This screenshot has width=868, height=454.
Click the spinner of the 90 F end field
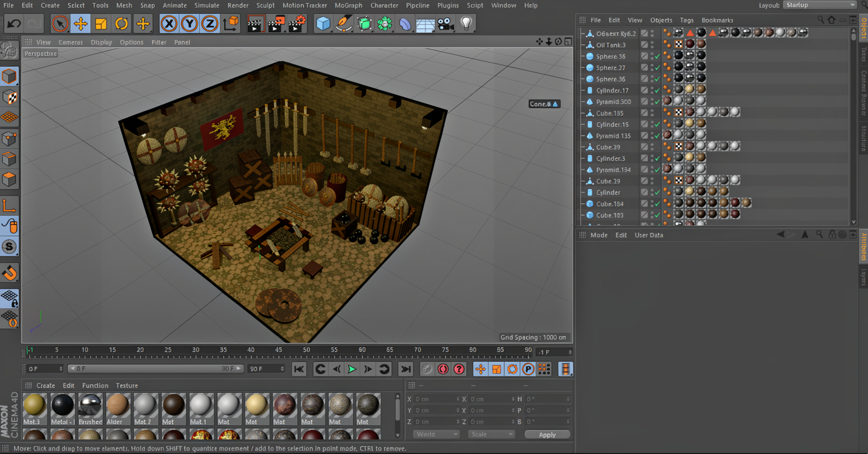coord(282,369)
